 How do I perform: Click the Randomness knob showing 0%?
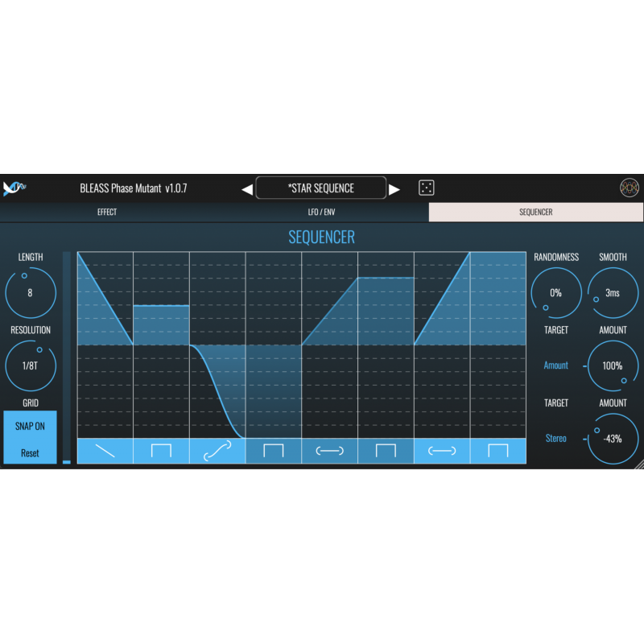(555, 293)
